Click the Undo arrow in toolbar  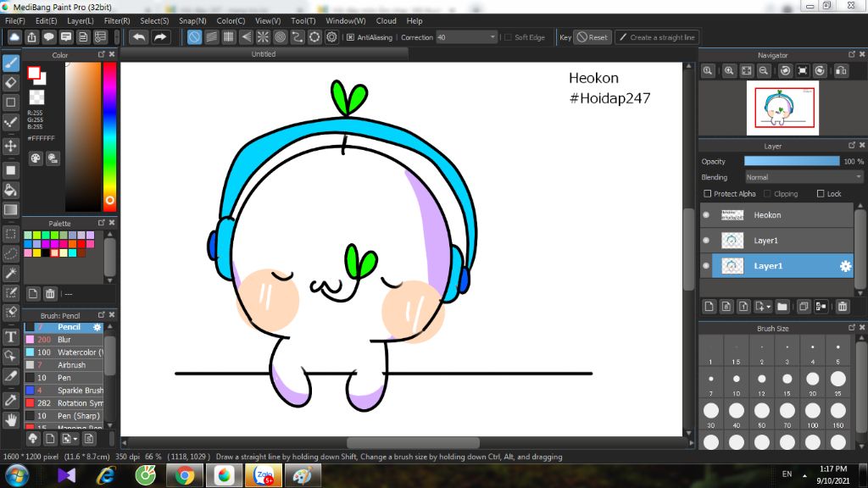pyautogui.click(x=138, y=37)
